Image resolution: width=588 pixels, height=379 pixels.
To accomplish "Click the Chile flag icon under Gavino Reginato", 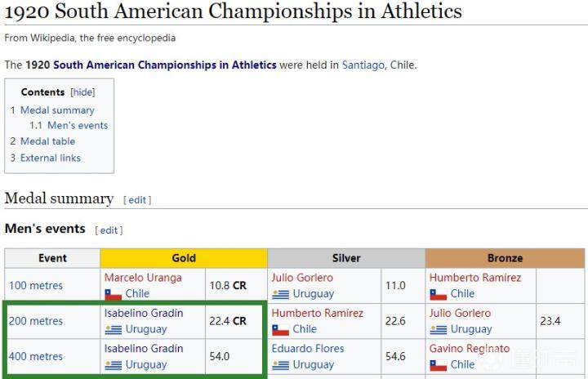I will [439, 365].
